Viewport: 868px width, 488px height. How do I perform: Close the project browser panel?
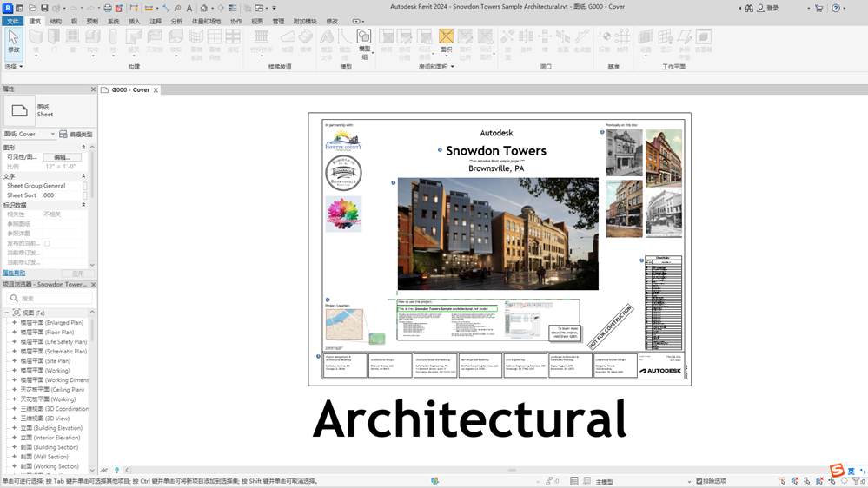pos(93,285)
